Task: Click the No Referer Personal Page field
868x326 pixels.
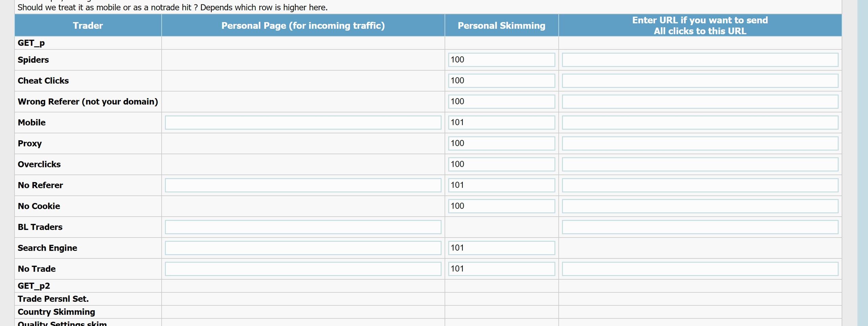Action: click(x=303, y=185)
